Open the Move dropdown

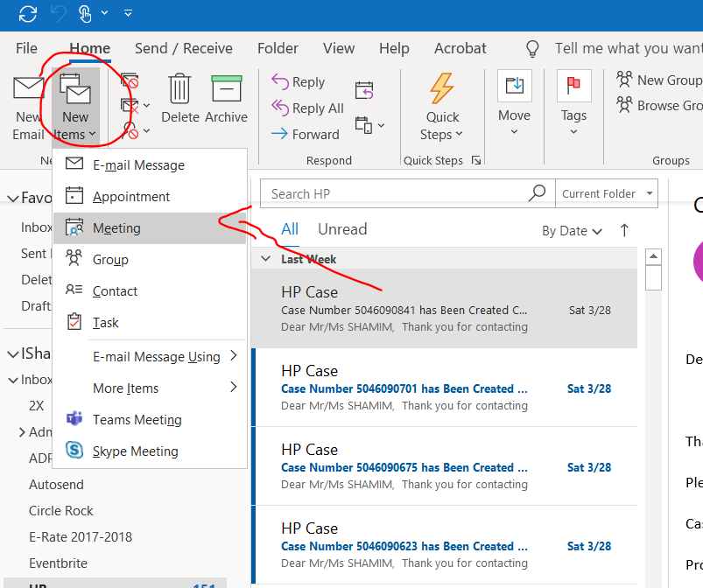click(514, 103)
